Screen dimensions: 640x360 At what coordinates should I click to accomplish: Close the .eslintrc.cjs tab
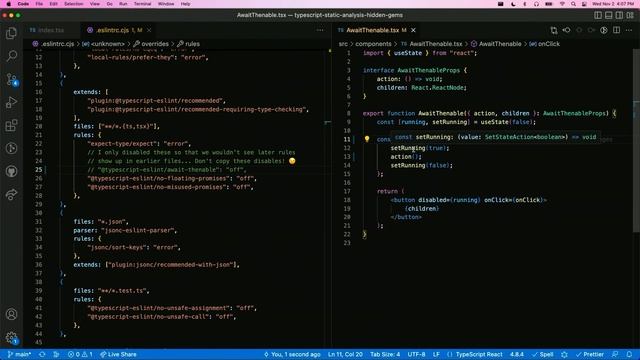pos(149,30)
